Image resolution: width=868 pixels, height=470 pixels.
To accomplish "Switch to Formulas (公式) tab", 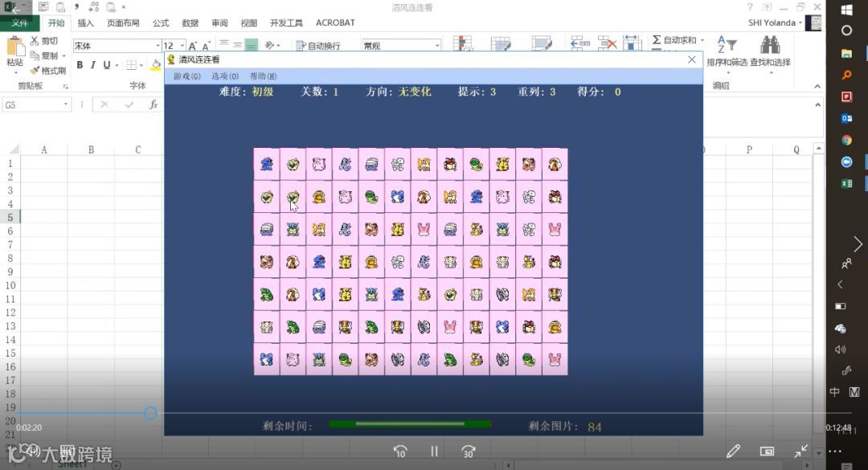I will pos(161,22).
